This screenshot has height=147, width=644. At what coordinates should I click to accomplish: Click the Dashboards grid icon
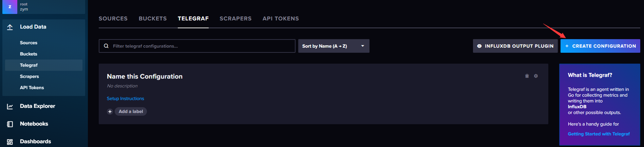(x=10, y=142)
